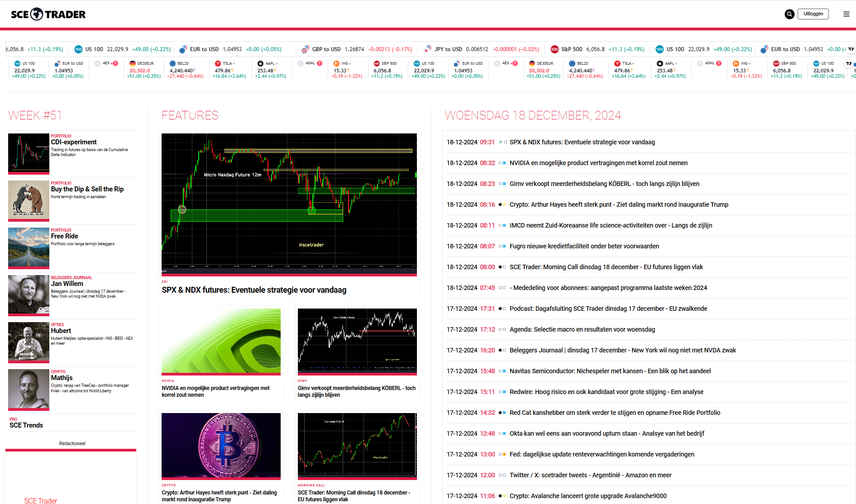This screenshot has height=504, width=856.
Task: Click the black dot icon on the Podcast Dagafsluiting row
Action: tap(500, 309)
